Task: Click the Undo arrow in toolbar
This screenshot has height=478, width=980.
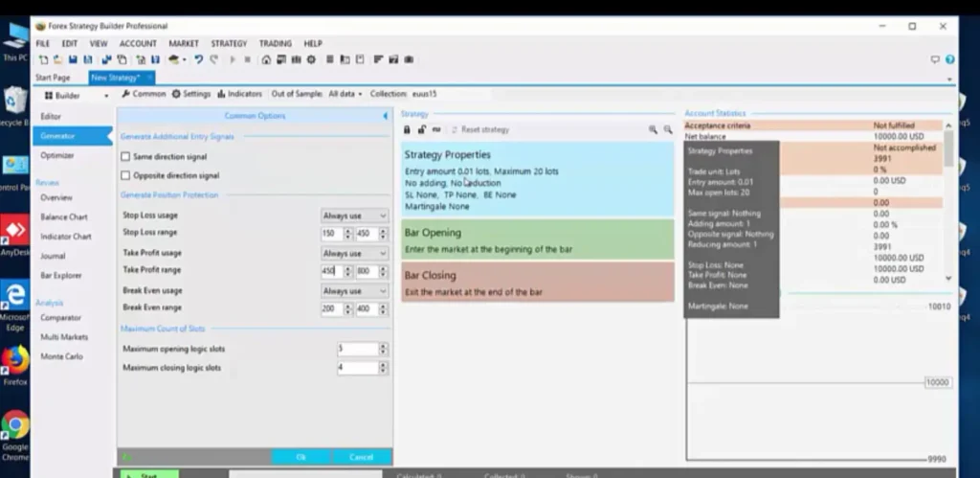Action: click(199, 60)
